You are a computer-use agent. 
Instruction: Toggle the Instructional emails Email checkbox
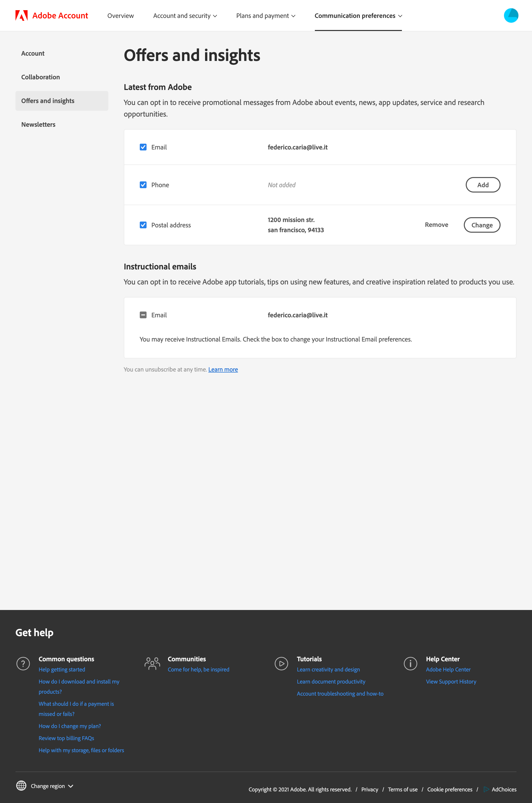click(143, 315)
